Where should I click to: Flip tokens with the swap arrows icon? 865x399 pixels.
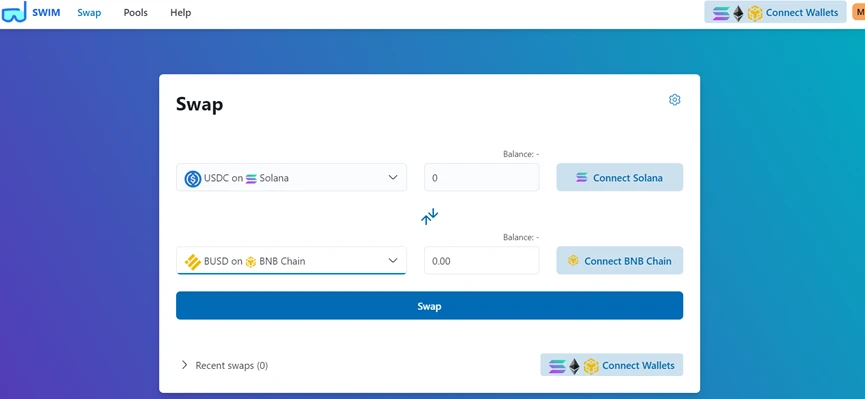click(x=429, y=216)
